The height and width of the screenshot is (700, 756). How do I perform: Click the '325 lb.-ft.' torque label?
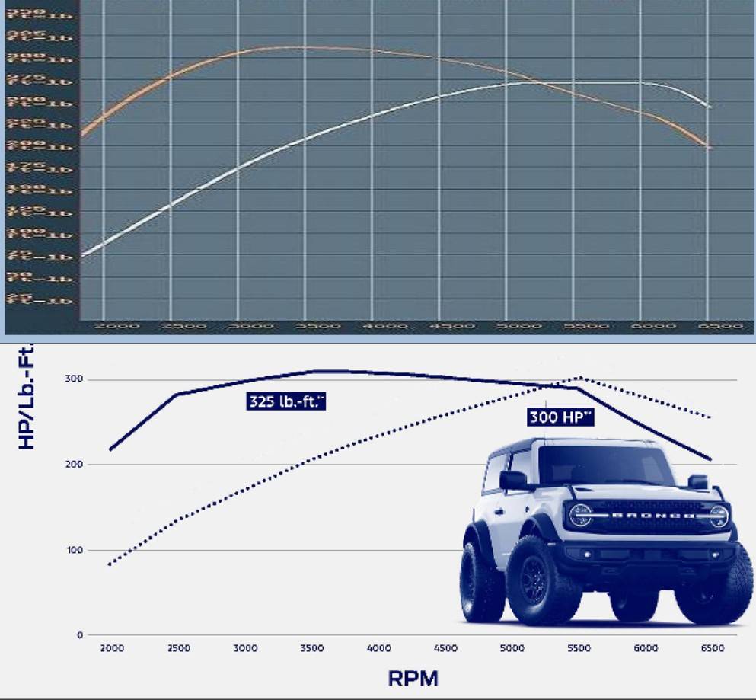tap(286, 401)
